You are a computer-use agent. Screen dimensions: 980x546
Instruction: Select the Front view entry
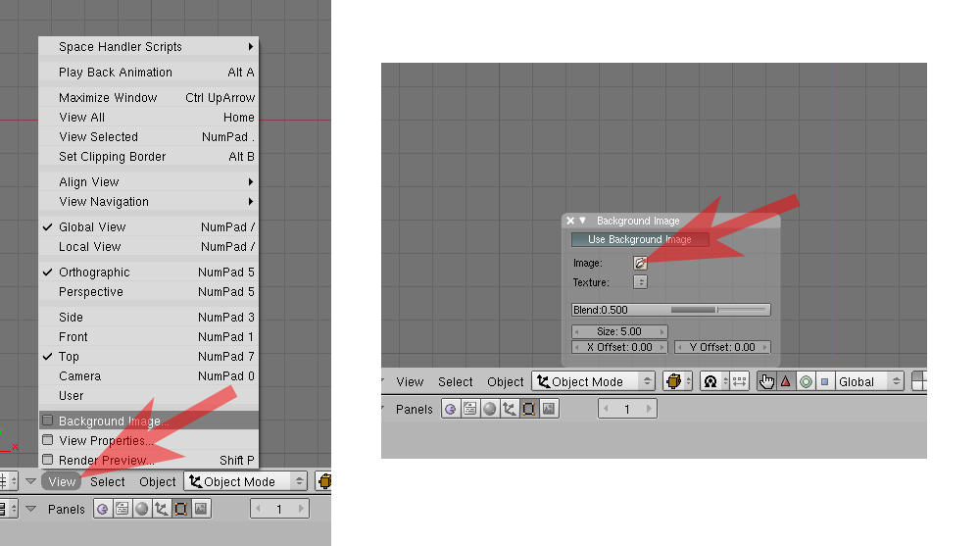[x=149, y=337]
